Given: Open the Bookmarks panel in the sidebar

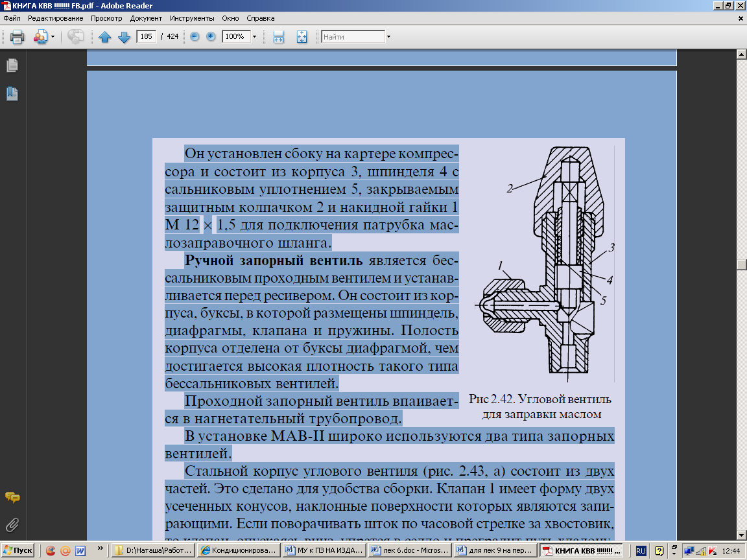Looking at the screenshot, I should coord(12,93).
